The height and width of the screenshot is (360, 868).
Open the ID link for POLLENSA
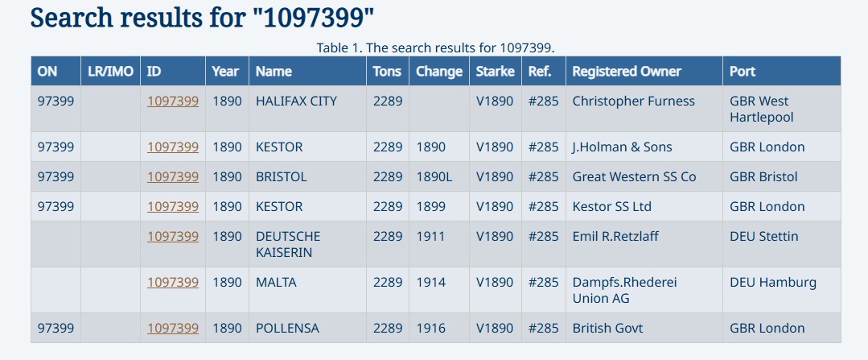[172, 329]
